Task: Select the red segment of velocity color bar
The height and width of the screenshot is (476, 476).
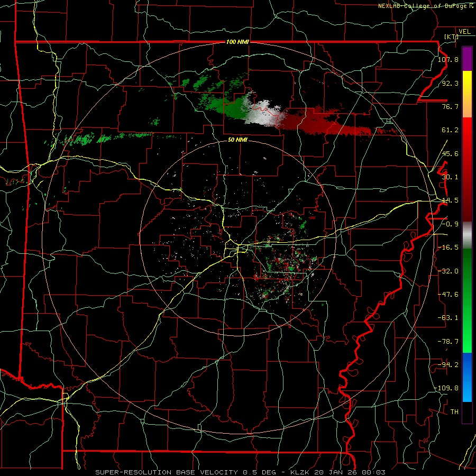Action: point(467,169)
